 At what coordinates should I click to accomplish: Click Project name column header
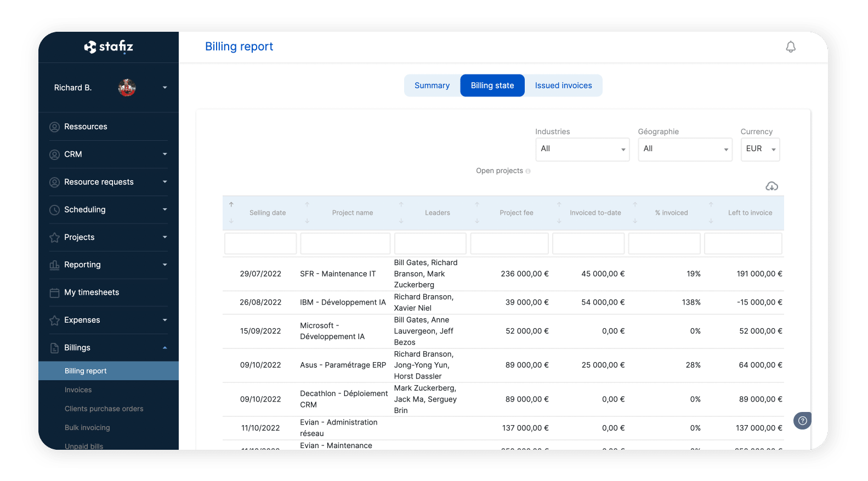point(353,213)
